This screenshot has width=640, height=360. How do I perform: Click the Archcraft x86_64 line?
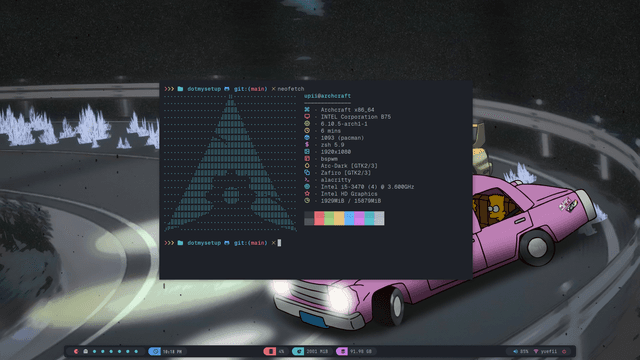(x=347, y=109)
